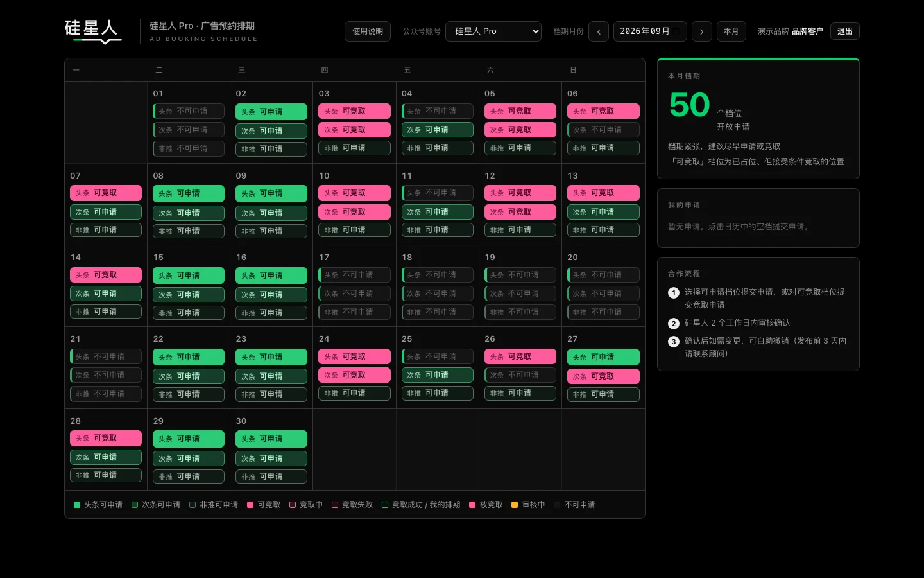Click the 暂无申请 message under 我的申请

740,227
